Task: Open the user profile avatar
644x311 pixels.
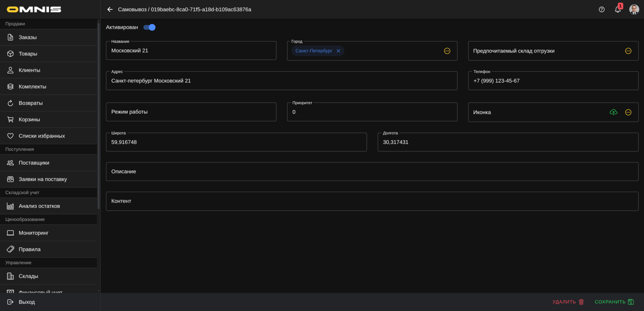Action: 634,9
